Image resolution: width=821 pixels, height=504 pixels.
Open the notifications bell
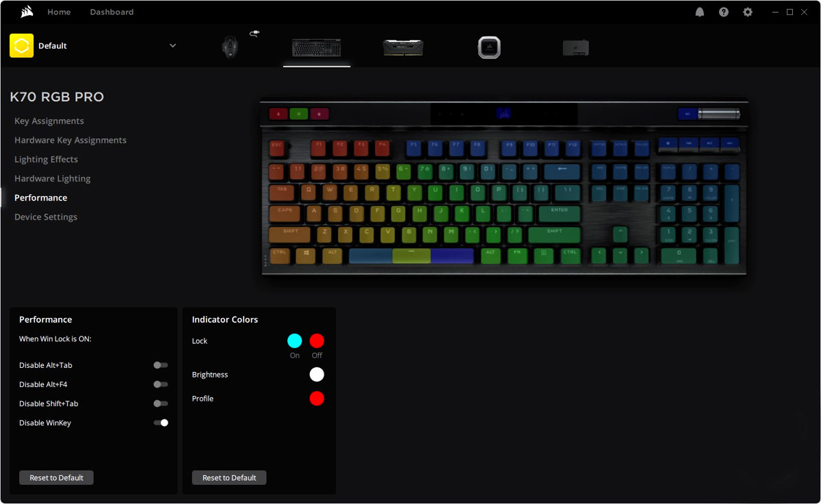coord(700,12)
